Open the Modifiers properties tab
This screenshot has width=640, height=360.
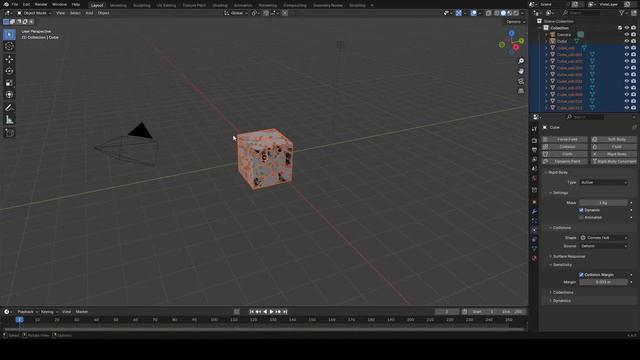click(534, 211)
